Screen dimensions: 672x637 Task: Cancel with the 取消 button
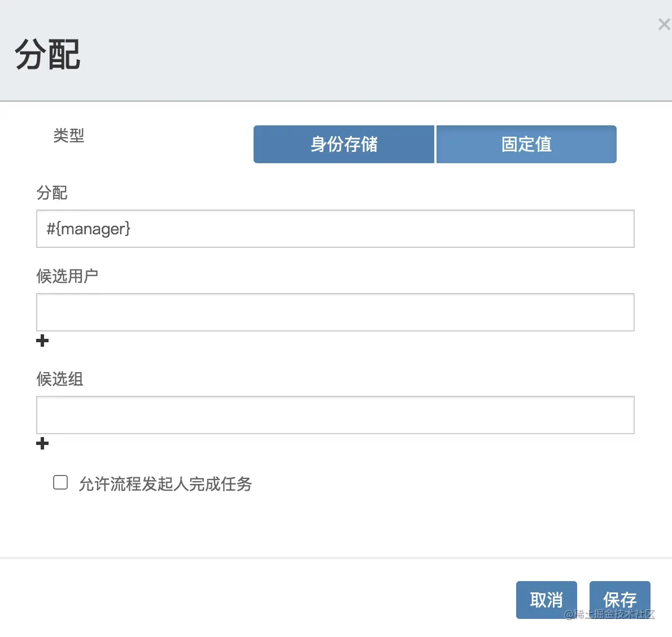pyautogui.click(x=547, y=600)
